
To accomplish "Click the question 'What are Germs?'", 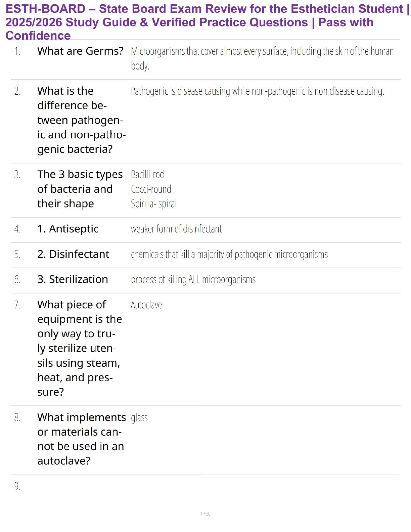I will (80, 51).
